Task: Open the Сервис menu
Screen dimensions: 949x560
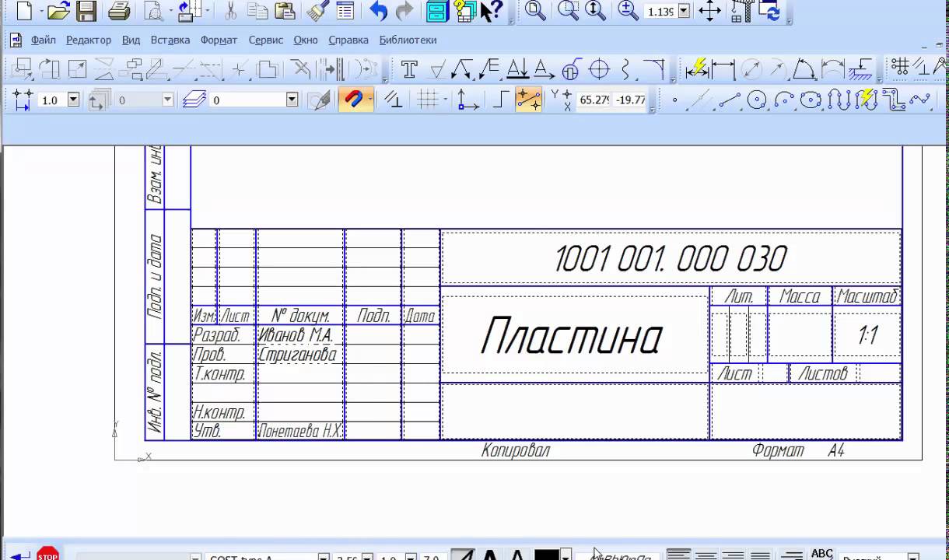Action: point(266,40)
